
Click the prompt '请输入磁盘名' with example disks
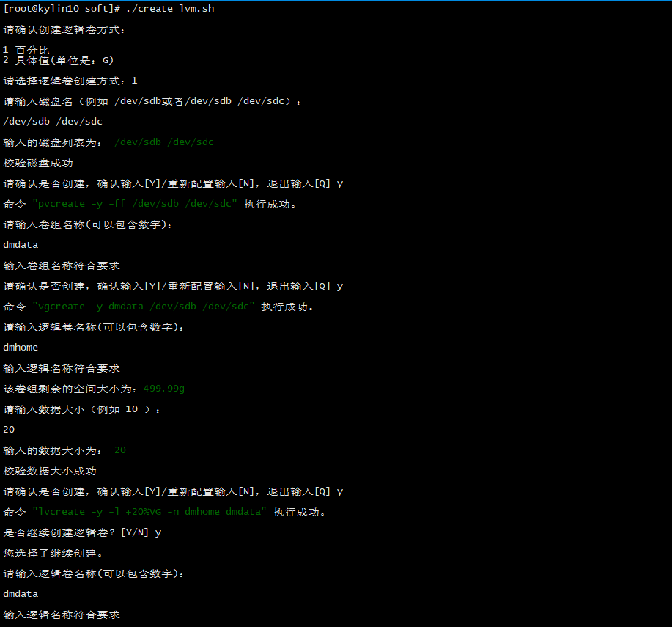[152, 101]
